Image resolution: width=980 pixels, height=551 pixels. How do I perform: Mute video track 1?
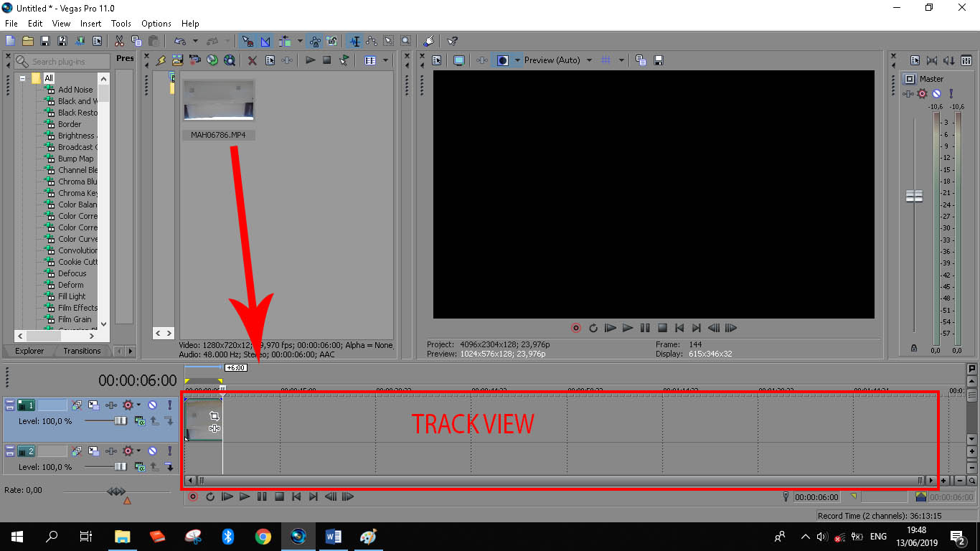(x=152, y=405)
